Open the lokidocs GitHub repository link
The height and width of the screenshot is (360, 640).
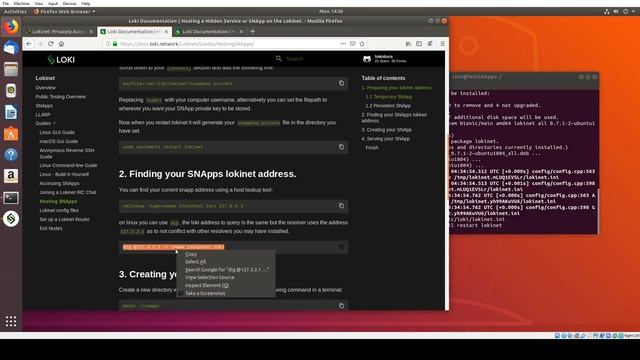tap(384, 59)
